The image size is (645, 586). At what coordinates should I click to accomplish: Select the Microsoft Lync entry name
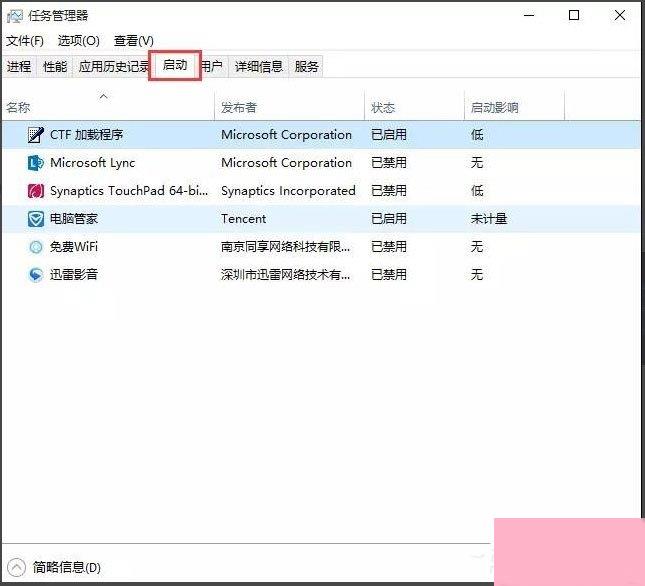tap(93, 163)
